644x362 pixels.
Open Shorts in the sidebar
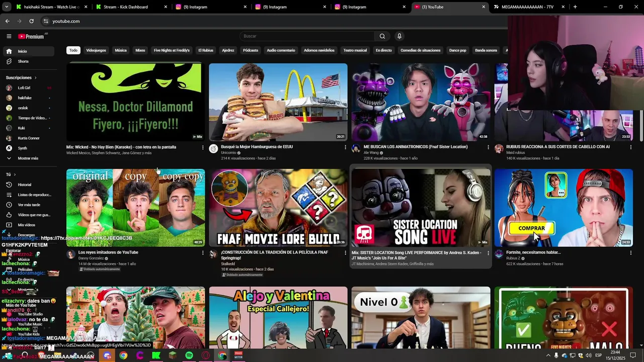29,61
